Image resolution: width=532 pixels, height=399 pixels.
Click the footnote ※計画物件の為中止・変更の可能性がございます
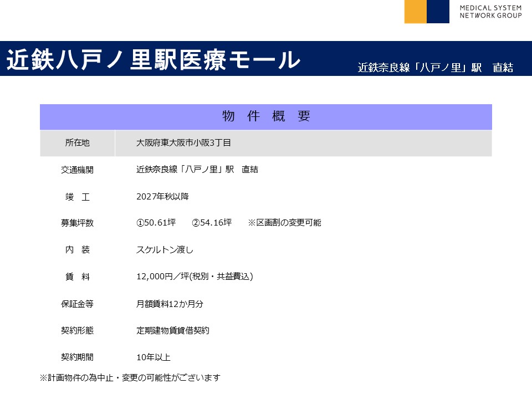(130, 377)
